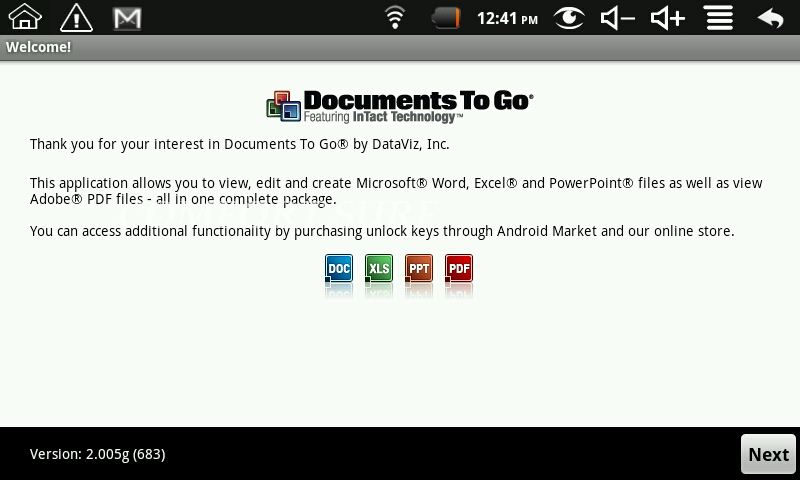Open the menu with three-lines icon
Image resolution: width=800 pixels, height=480 pixels.
coord(718,17)
